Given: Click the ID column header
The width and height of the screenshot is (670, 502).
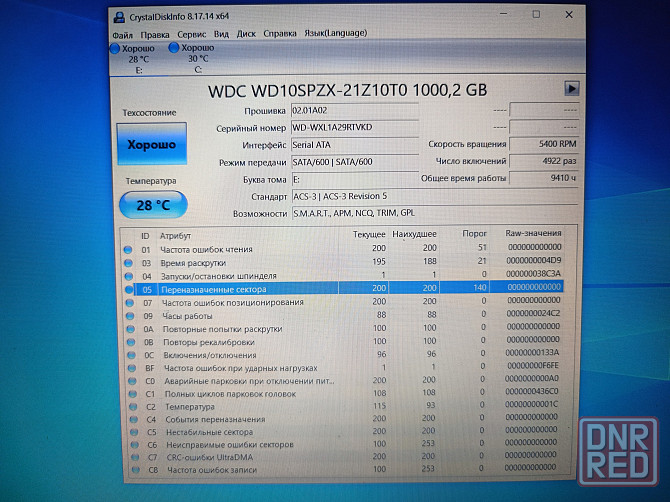Looking at the screenshot, I should pyautogui.click(x=145, y=236).
